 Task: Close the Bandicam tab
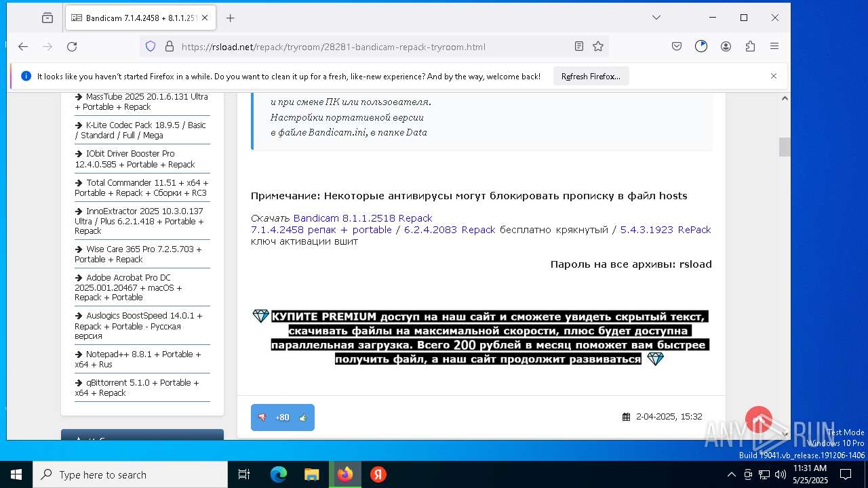point(205,18)
